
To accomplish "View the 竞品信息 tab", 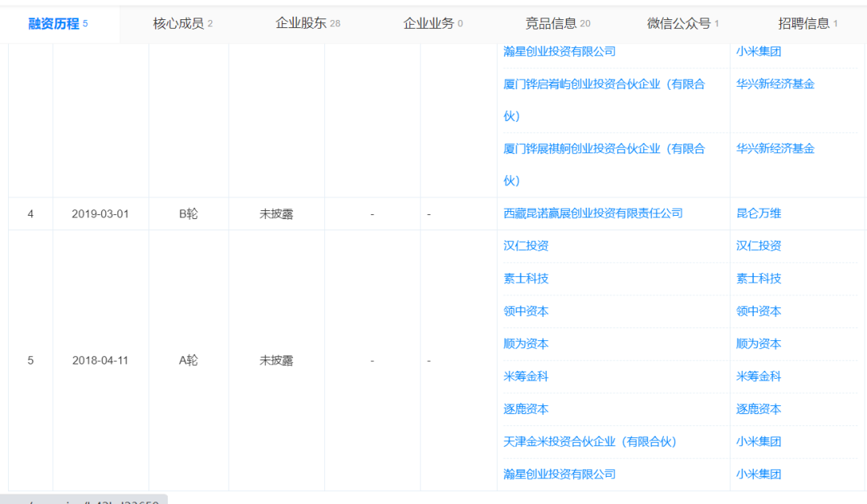I will [x=558, y=24].
